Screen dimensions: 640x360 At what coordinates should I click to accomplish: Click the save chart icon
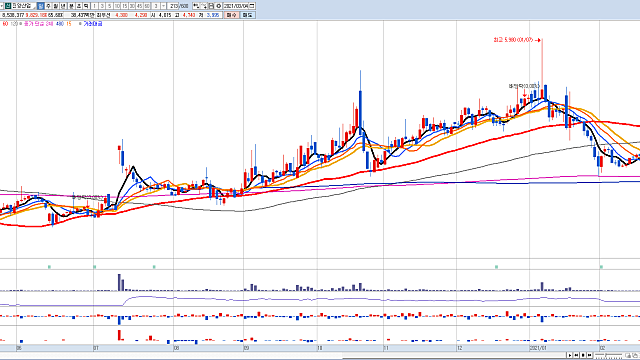pyautogui.click(x=211, y=6)
